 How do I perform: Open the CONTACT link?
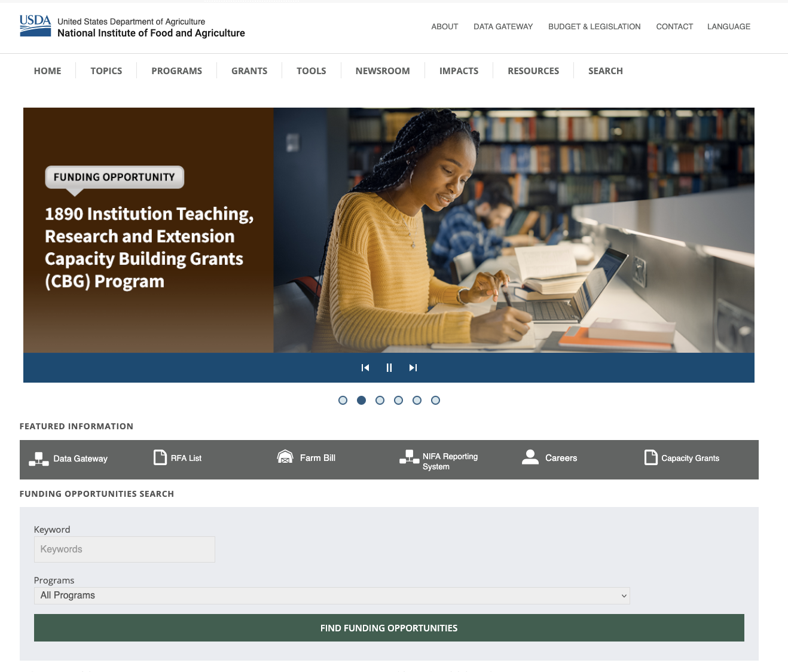tap(674, 27)
